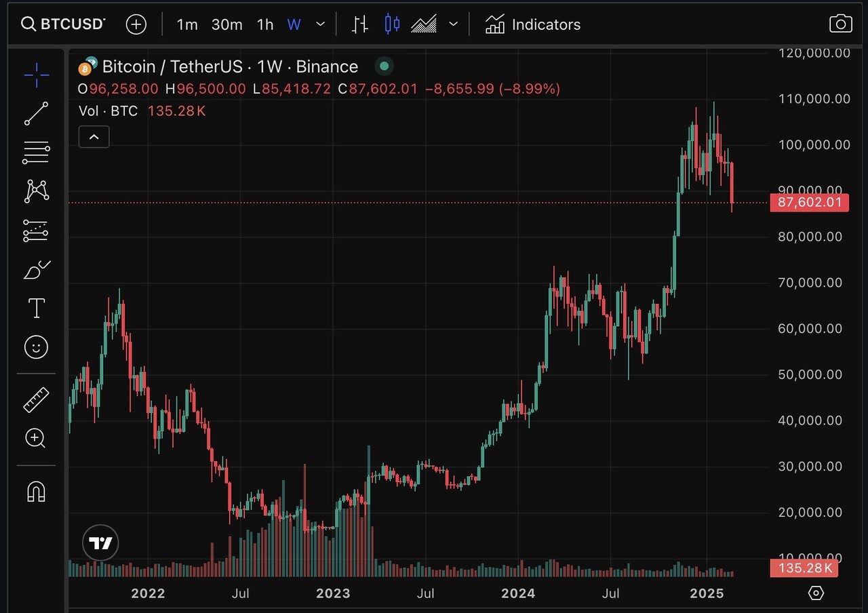Screen dimensions: 868x613
Task: Click the green market status dot
Action: (384, 66)
